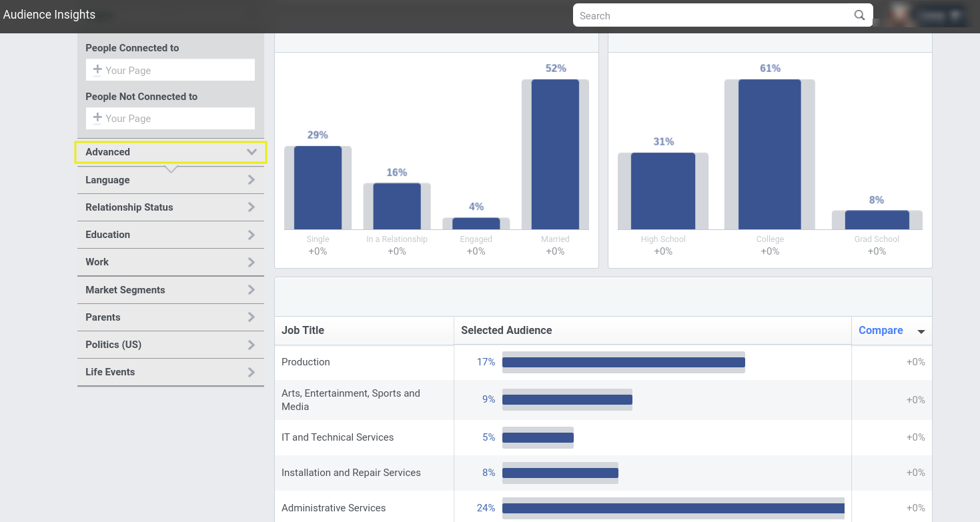Click the plus icon in People Connected to
The image size is (980, 522).
point(97,69)
